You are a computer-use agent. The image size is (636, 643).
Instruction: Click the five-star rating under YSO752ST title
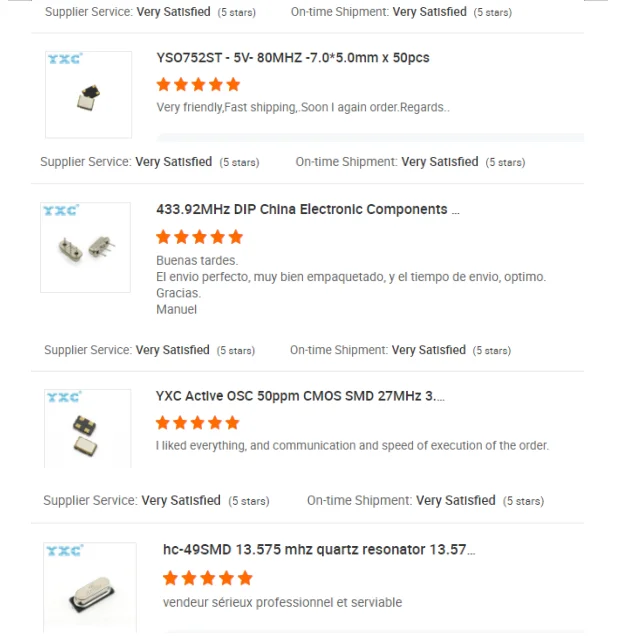[198, 84]
